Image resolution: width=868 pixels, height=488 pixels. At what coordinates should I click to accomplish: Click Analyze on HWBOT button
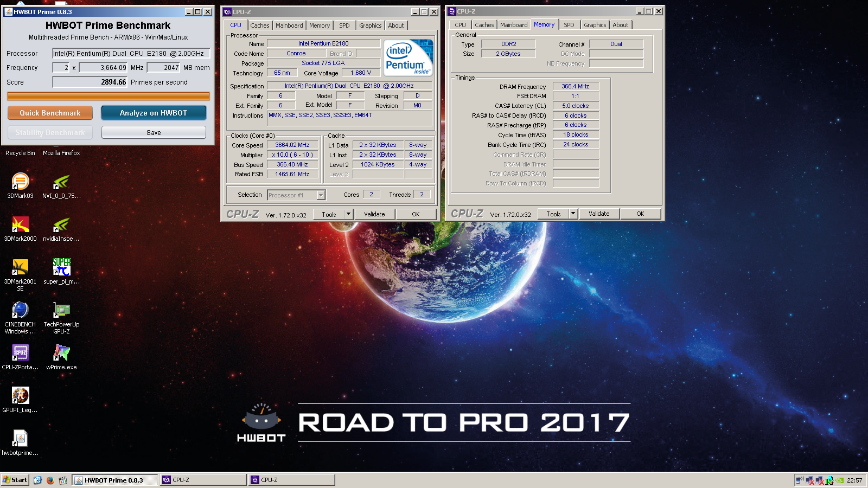[154, 113]
